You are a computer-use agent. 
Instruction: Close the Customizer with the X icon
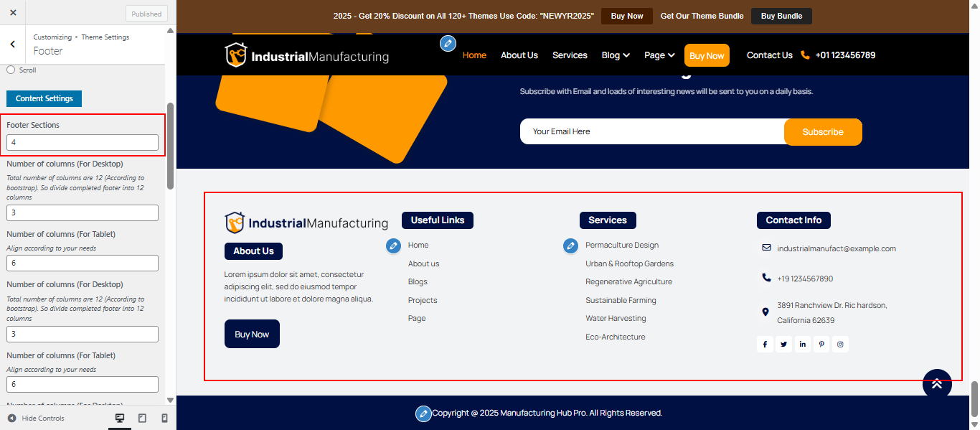[x=13, y=12]
